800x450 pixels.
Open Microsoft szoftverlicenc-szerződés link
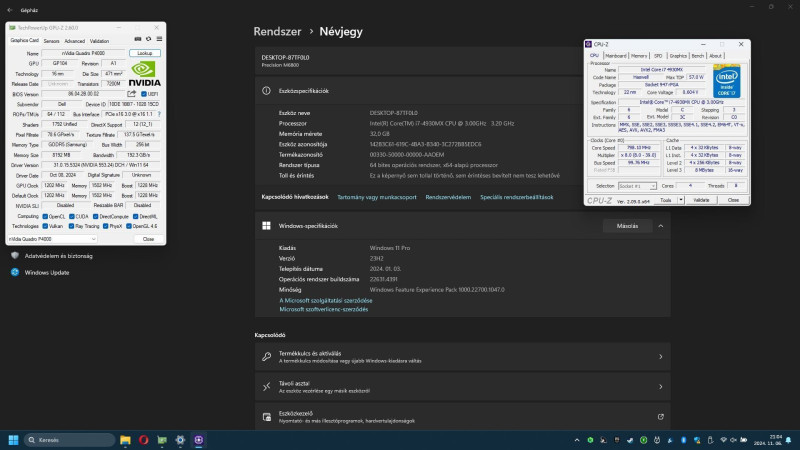323,309
